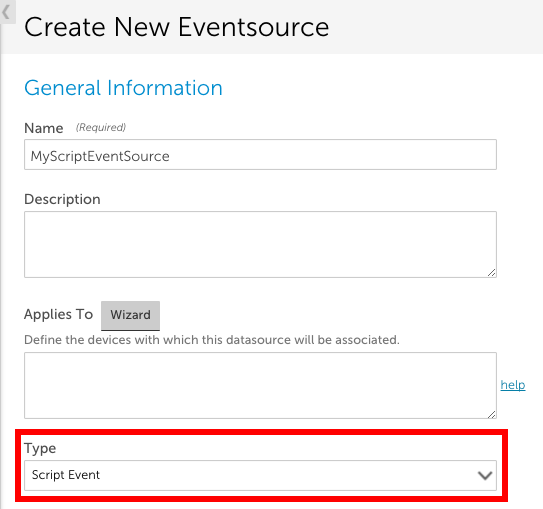543x509 pixels.
Task: Grab the Applies To box resize handle
Action: (x=491, y=414)
